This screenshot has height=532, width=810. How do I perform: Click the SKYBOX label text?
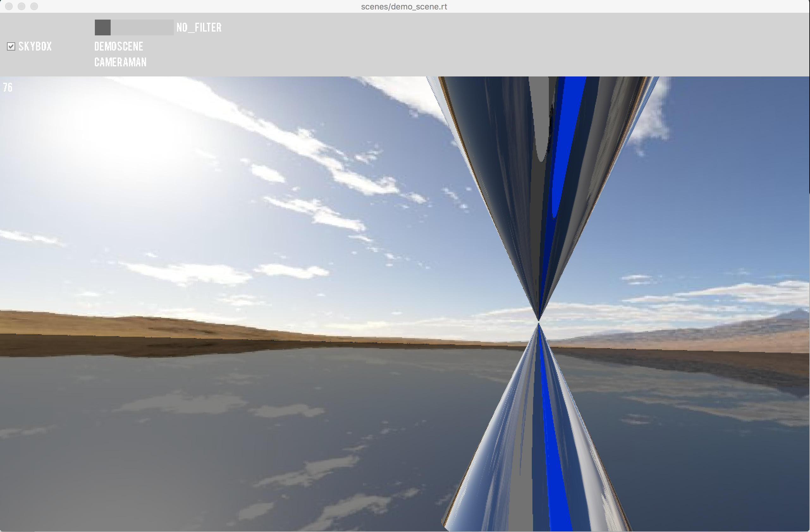[35, 46]
